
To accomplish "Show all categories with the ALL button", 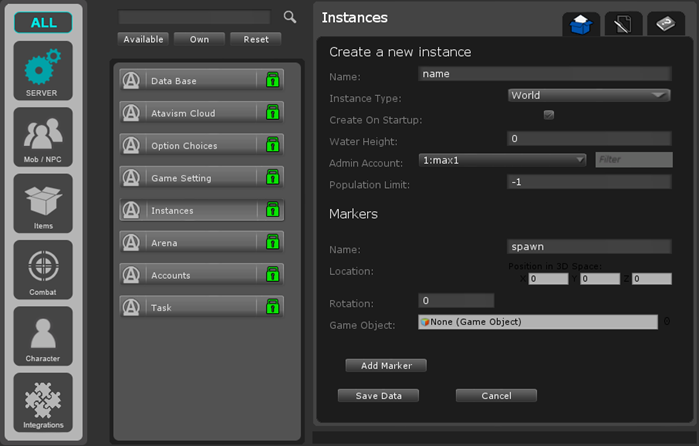I will 43,23.
